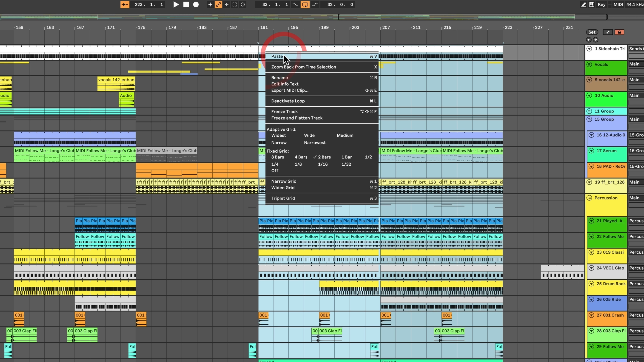644x362 pixels.
Task: Click the Capture MIDI bracket icon
Action: [x=234, y=5]
